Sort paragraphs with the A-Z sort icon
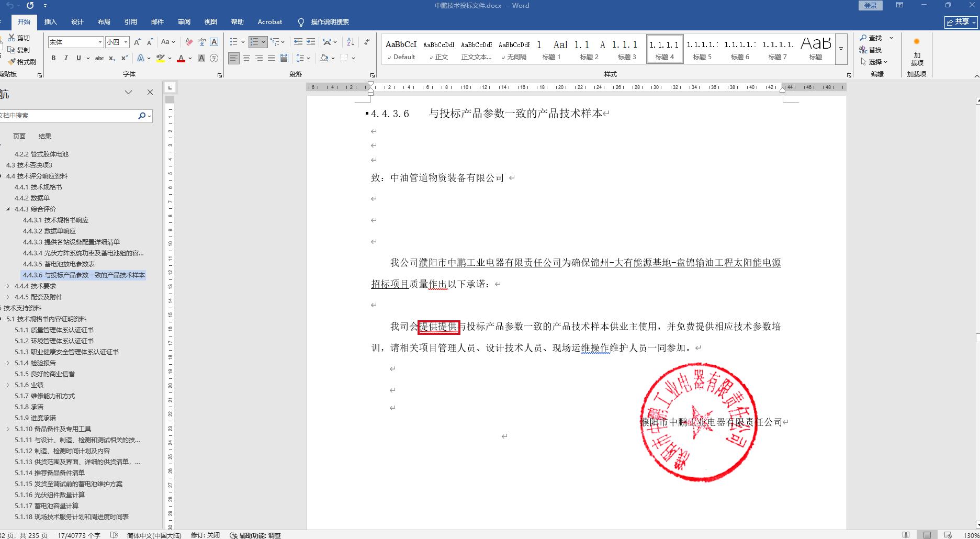The width and height of the screenshot is (980, 539). pos(351,42)
